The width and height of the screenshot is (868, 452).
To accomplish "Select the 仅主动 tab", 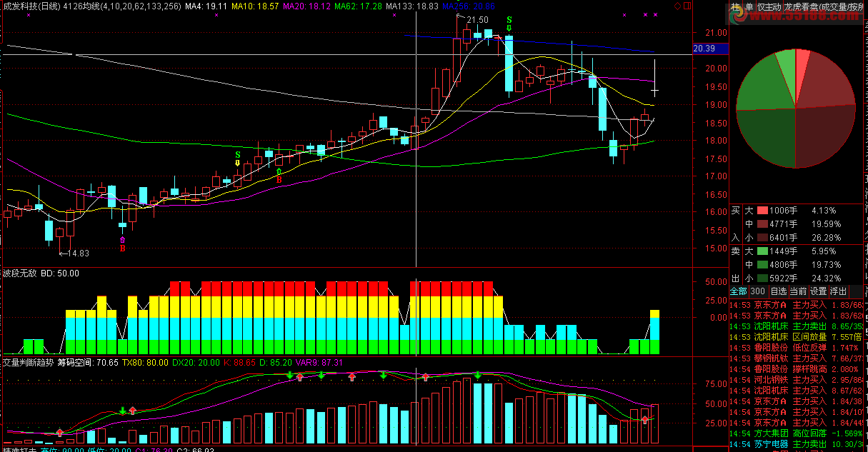I will point(769,7).
